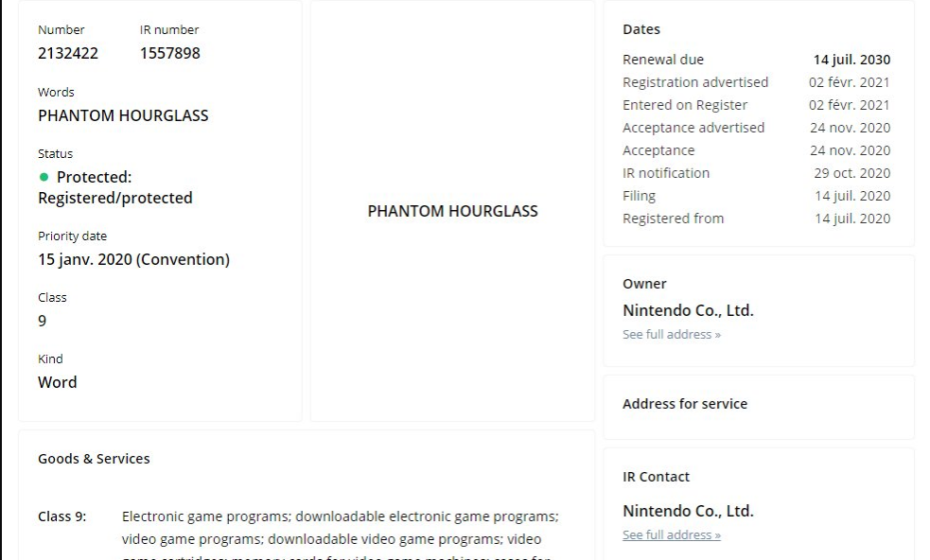Click the PHANTOM HOURGLASS trademark image
Screen dimensions: 930x560
click(x=452, y=211)
